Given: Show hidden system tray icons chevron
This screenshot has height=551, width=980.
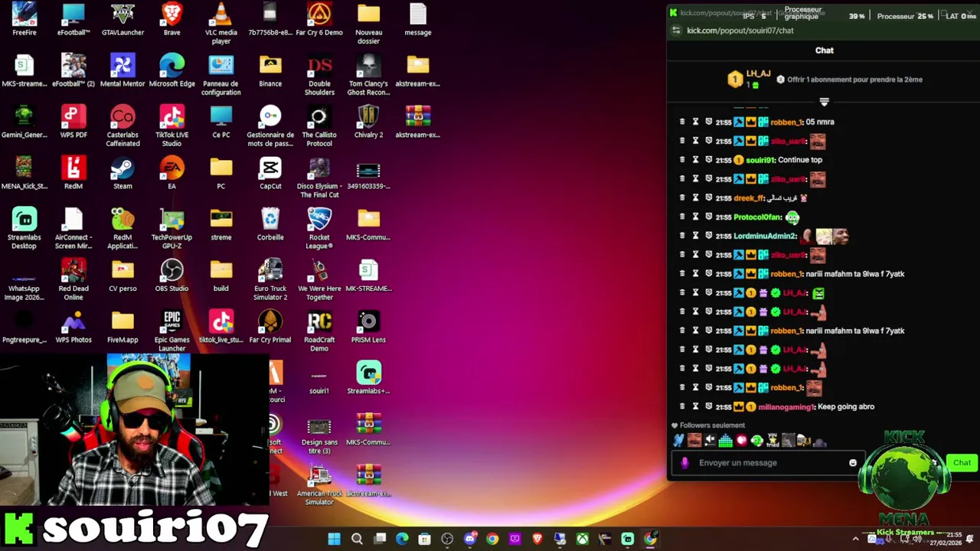Looking at the screenshot, I should click(855, 539).
